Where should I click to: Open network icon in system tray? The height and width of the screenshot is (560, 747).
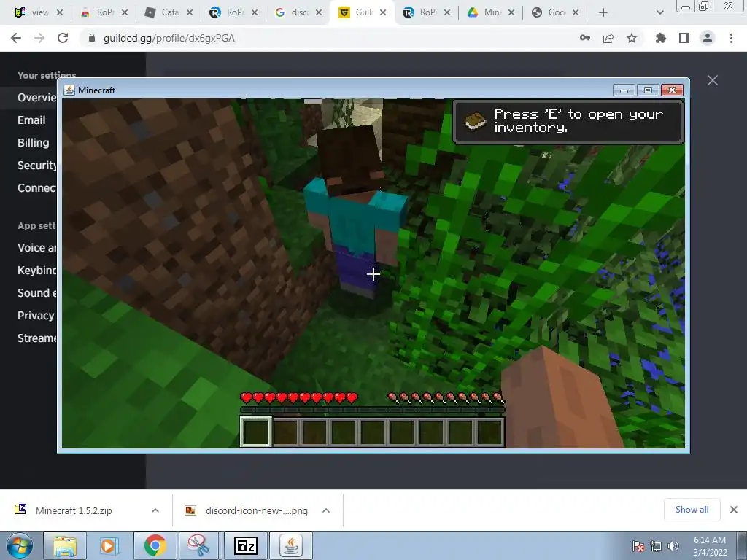(656, 546)
